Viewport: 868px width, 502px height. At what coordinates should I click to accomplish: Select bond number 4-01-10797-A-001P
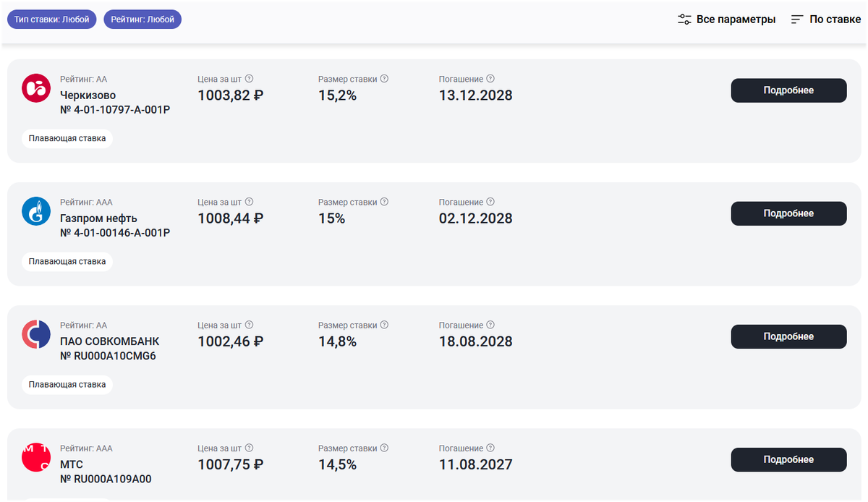pyautogui.click(x=115, y=110)
